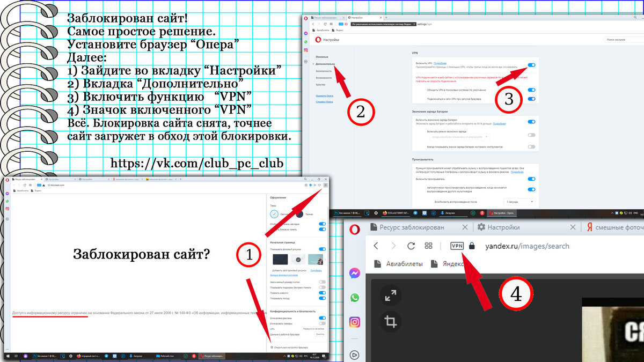Toggle Блокировка рекламы switch in Easy Setup
This screenshot has height=362, width=644.
pos(322,317)
